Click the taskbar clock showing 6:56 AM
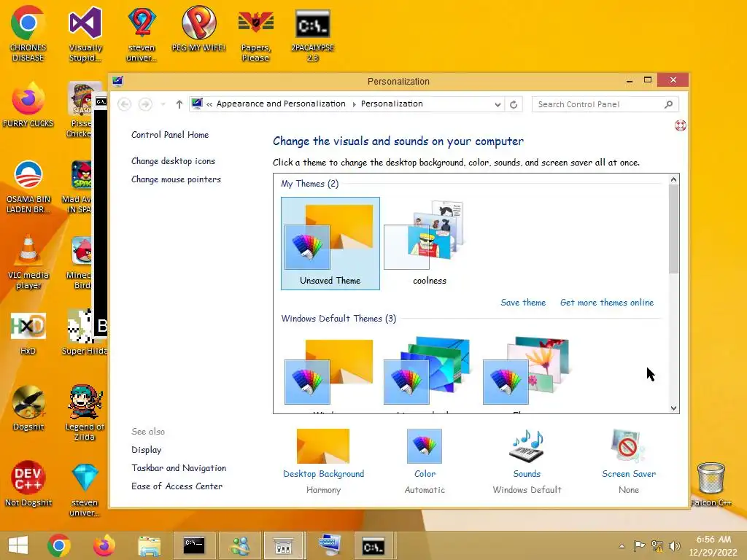Screen dimensions: 747x560 coord(713,545)
